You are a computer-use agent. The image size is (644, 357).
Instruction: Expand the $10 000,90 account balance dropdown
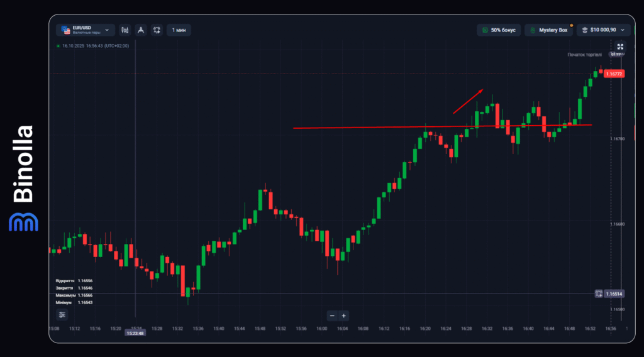coord(605,30)
